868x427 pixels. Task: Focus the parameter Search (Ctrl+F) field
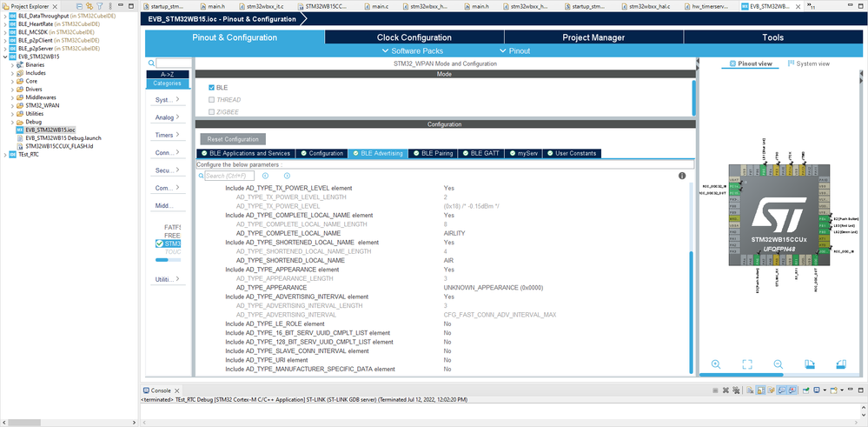coord(229,176)
